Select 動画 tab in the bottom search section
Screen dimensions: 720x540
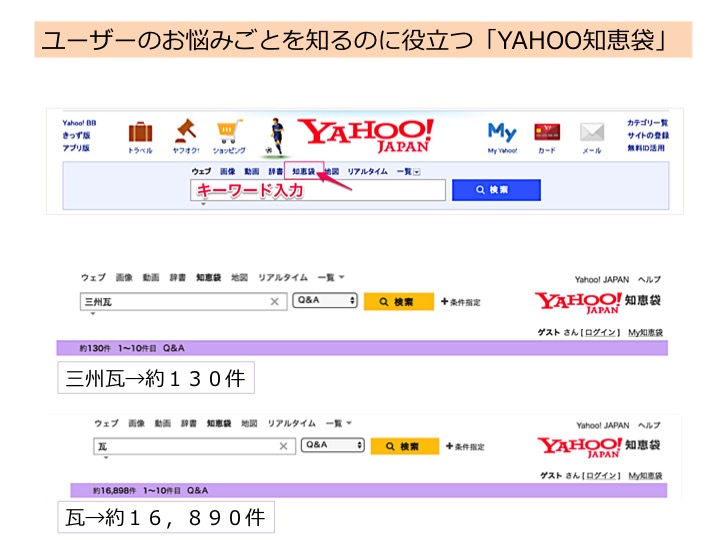click(162, 423)
